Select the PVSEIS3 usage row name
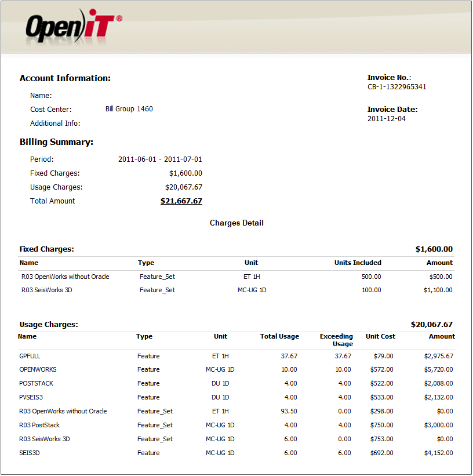The image size is (473, 476). 31,397
